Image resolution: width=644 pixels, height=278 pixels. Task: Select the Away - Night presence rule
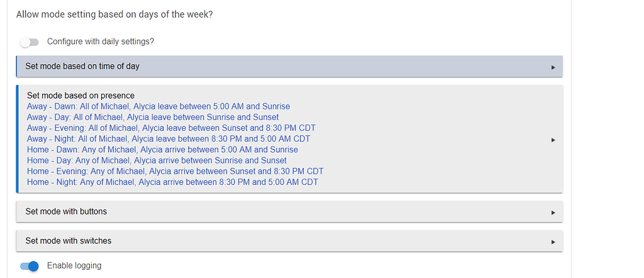coord(169,138)
